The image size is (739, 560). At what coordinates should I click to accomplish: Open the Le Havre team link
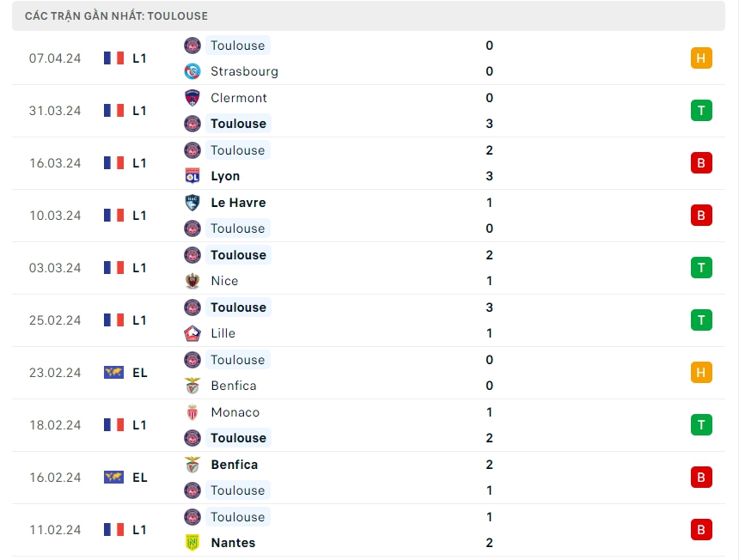238,203
